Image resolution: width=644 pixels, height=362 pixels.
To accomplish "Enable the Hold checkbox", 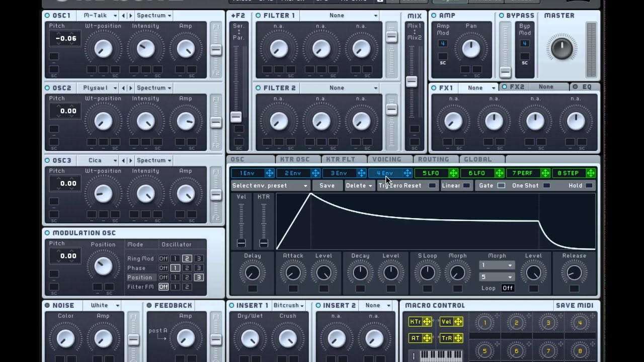I will pyautogui.click(x=589, y=186).
